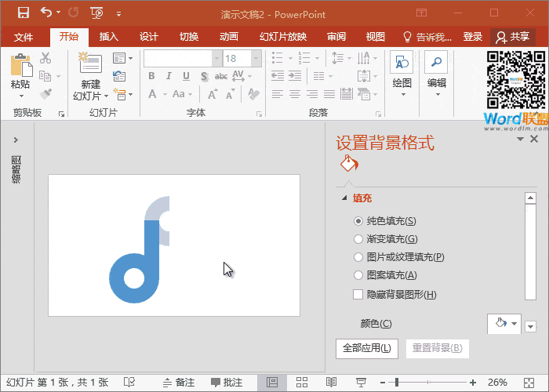Open the Customize Quick Access Toolbar arrow
This screenshot has width=549, height=392.
[118, 14]
